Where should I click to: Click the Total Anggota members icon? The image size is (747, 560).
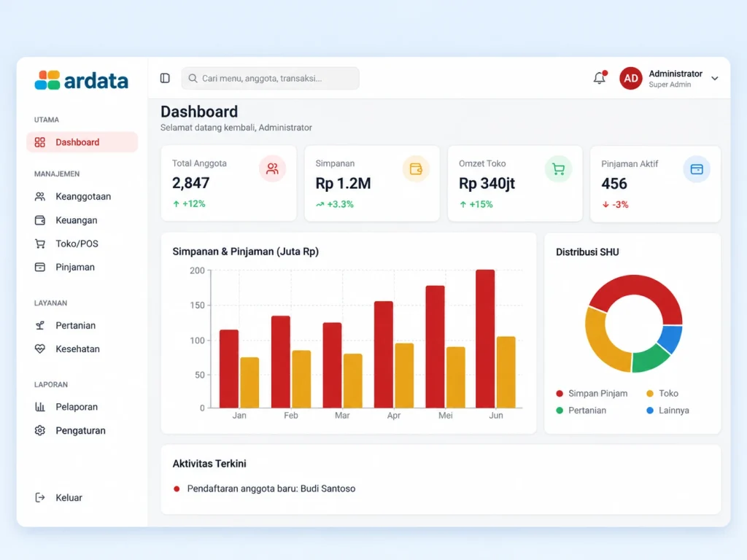(x=273, y=168)
